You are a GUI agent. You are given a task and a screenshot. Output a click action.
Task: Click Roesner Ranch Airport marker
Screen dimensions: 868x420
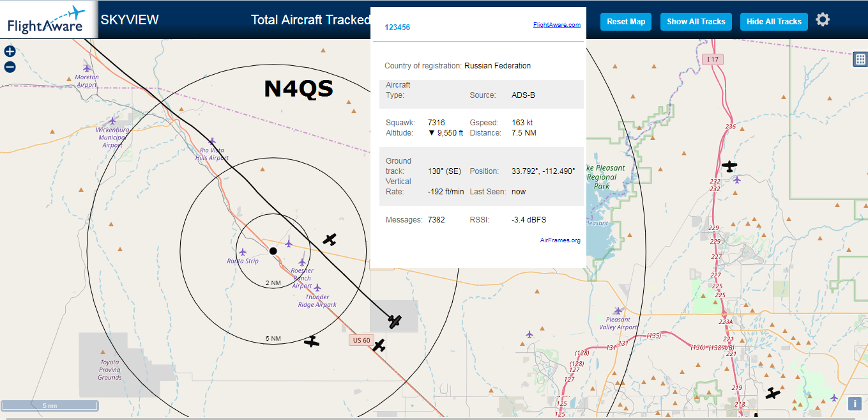tap(302, 261)
